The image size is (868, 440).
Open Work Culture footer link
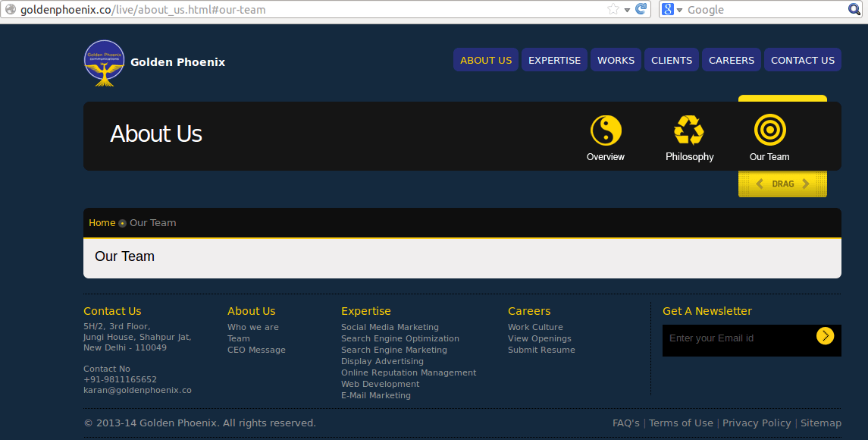tap(535, 327)
